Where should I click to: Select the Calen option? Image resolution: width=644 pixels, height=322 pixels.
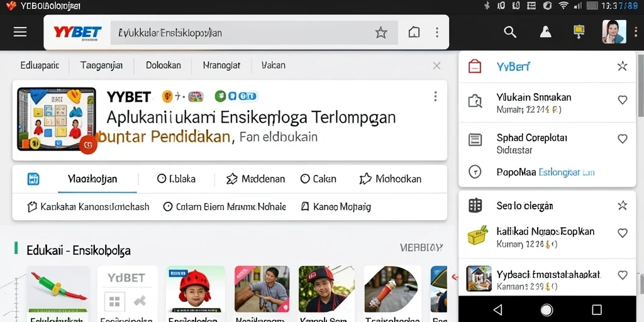click(318, 179)
